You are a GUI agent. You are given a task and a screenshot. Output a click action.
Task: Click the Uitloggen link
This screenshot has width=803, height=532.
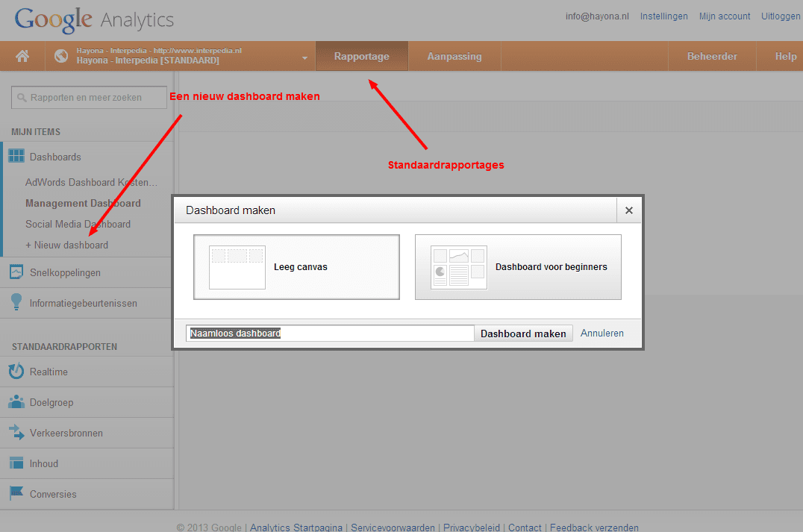(781, 16)
